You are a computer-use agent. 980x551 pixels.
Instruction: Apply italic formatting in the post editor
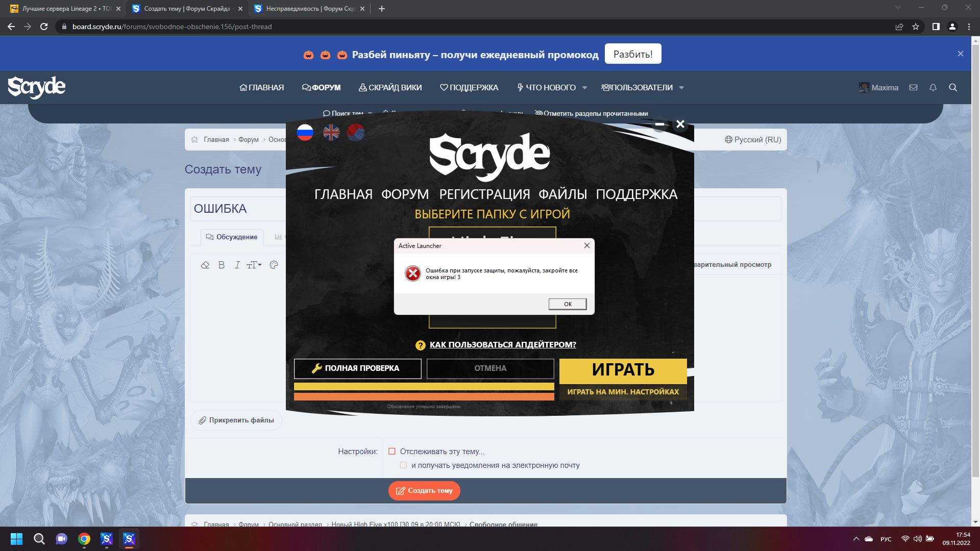point(237,265)
